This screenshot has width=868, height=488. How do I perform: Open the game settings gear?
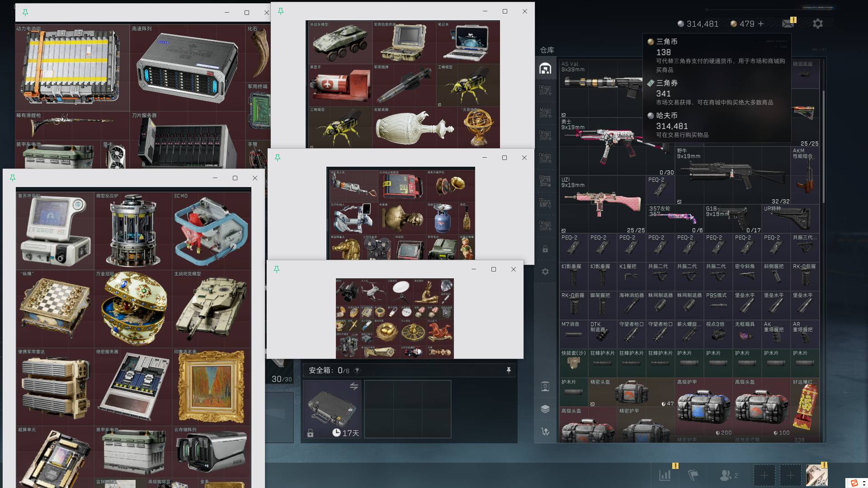[817, 23]
